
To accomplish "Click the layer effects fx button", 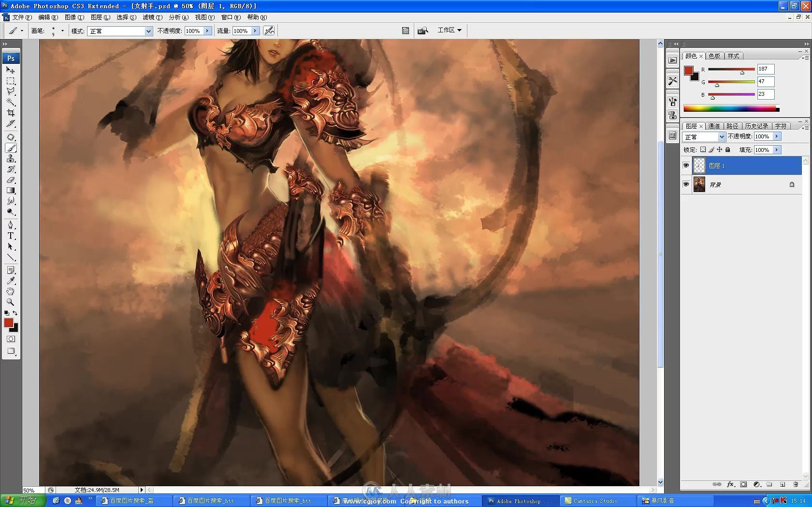I will (730, 484).
